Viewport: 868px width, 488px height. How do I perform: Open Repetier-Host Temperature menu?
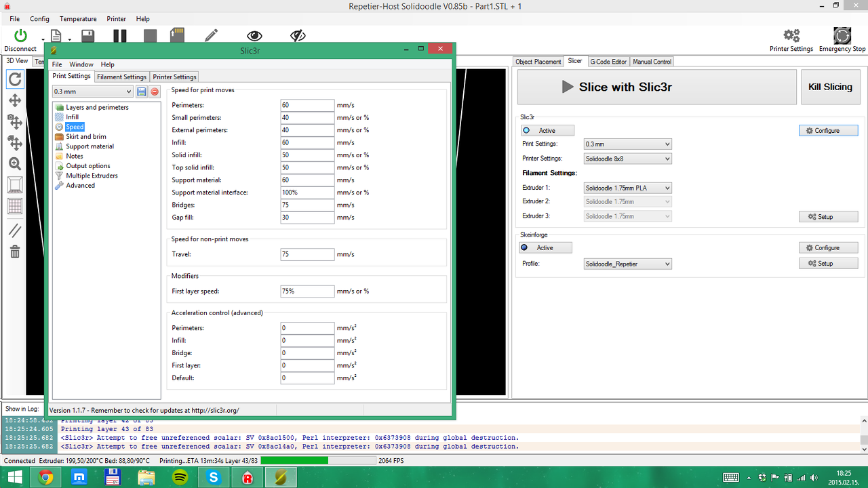pos(78,19)
